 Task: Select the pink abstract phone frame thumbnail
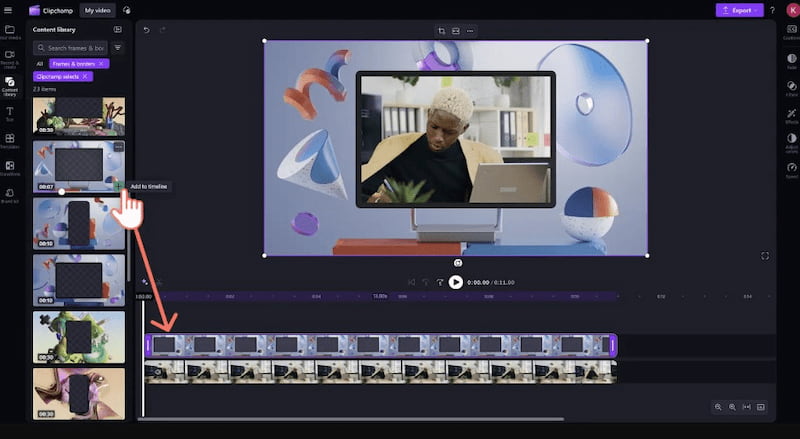coord(79,394)
